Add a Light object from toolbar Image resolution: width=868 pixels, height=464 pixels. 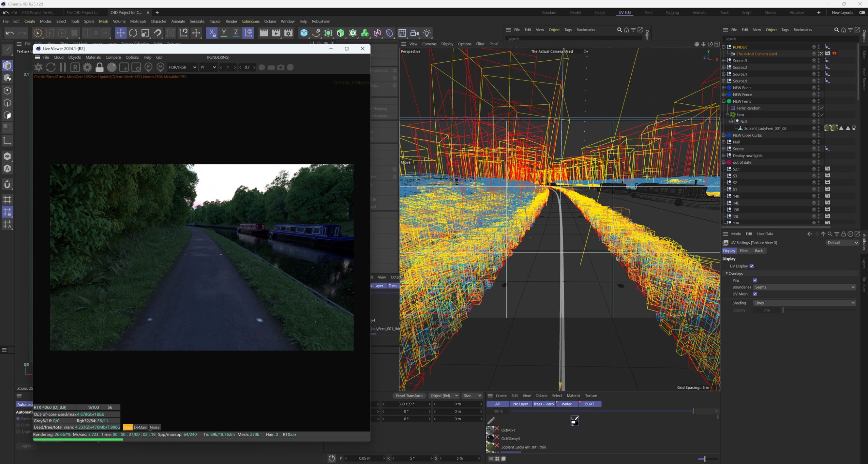pyautogui.click(x=427, y=33)
